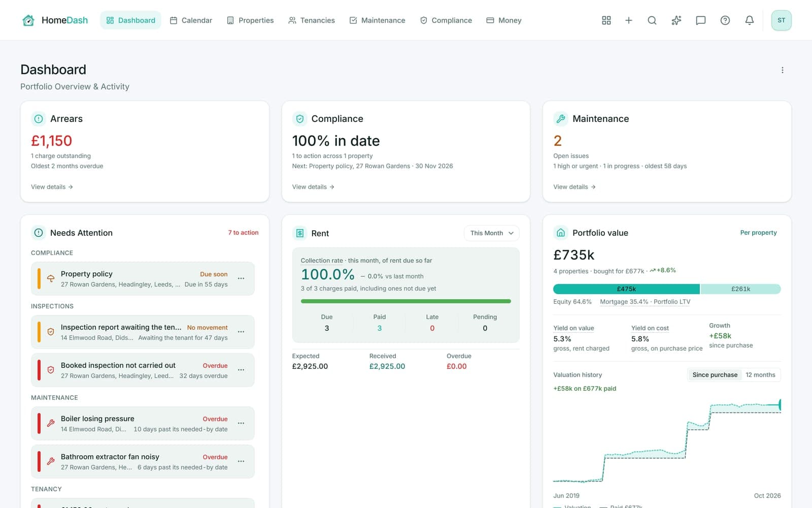Open the chat messages icon
The width and height of the screenshot is (812, 508).
pyautogui.click(x=700, y=20)
